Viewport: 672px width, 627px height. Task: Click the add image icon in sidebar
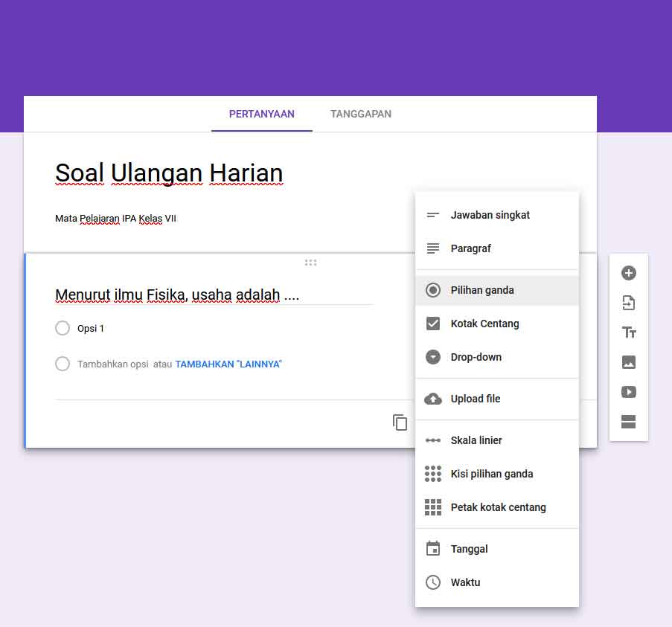[628, 362]
